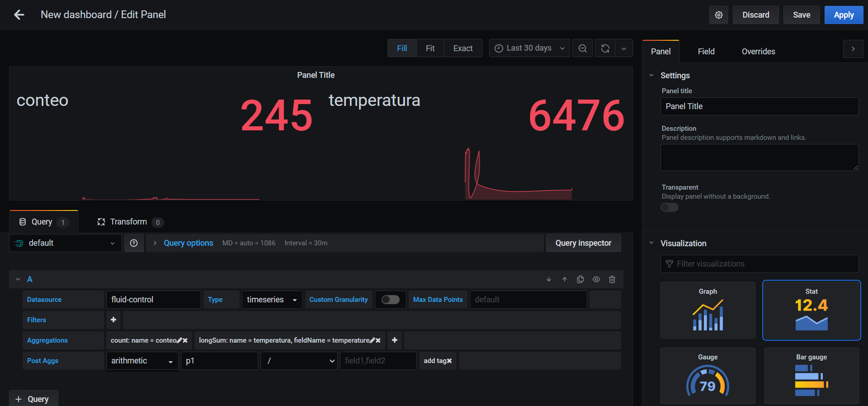868x406 pixels.
Task: Switch to the Field tab
Action: coord(706,52)
